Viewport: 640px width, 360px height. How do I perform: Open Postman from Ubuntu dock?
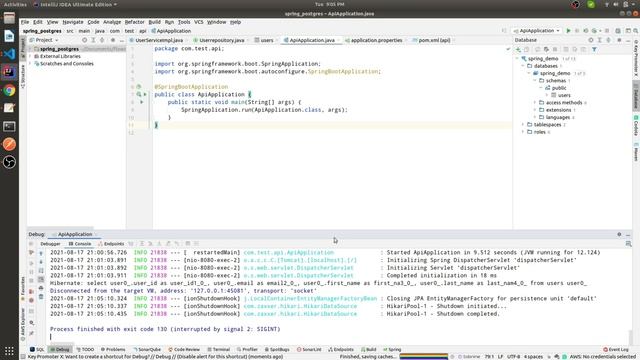pyautogui.click(x=9, y=144)
